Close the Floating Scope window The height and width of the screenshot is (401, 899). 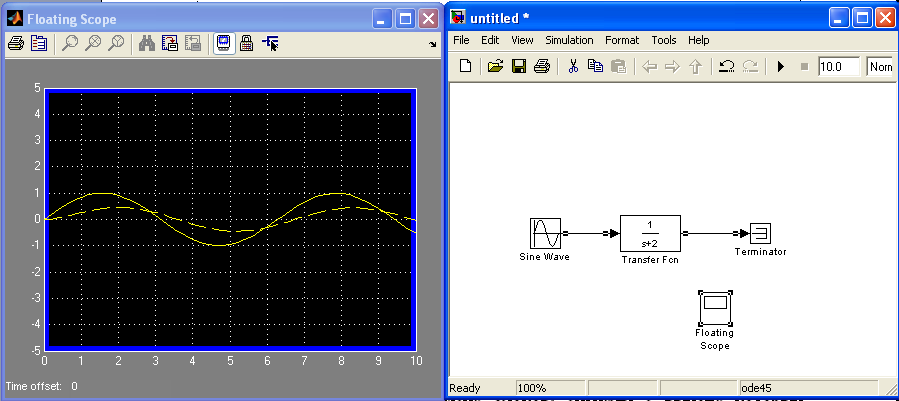point(429,19)
